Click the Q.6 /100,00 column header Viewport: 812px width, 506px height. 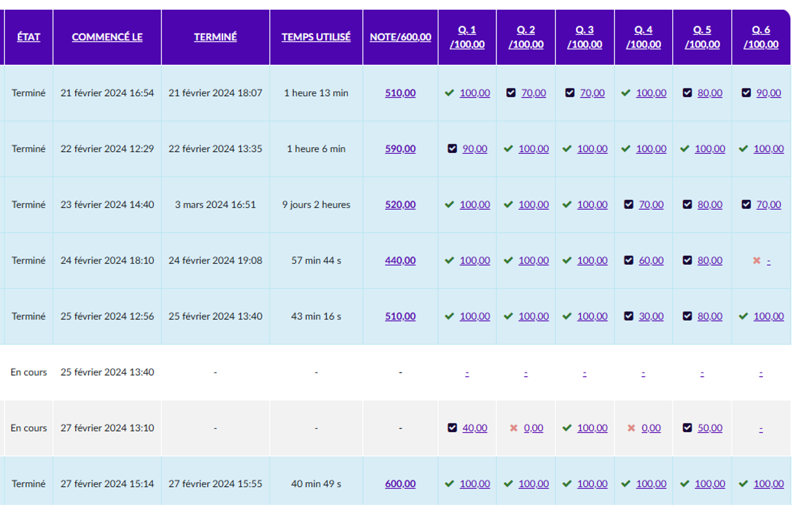[x=761, y=37]
